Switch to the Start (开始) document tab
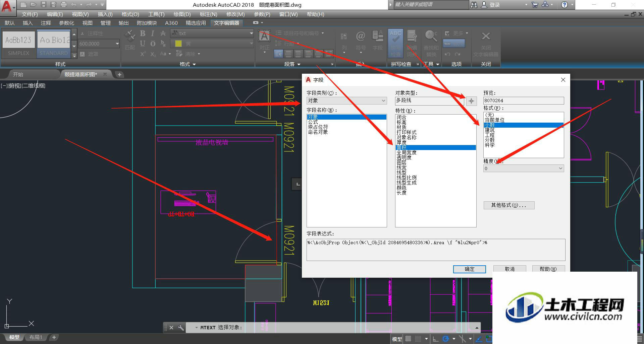 [x=18, y=74]
